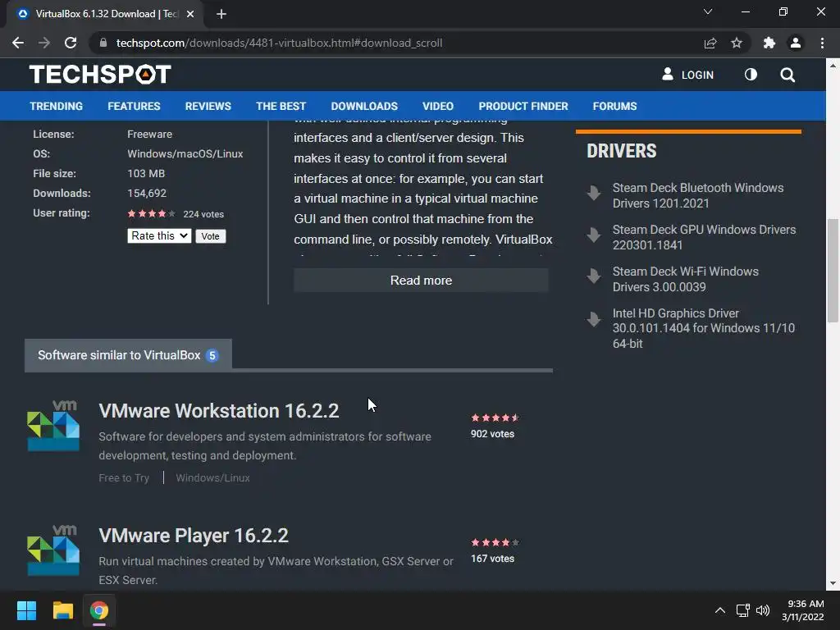
Task: Open the PRODUCT FINDER menu
Action: point(523,106)
